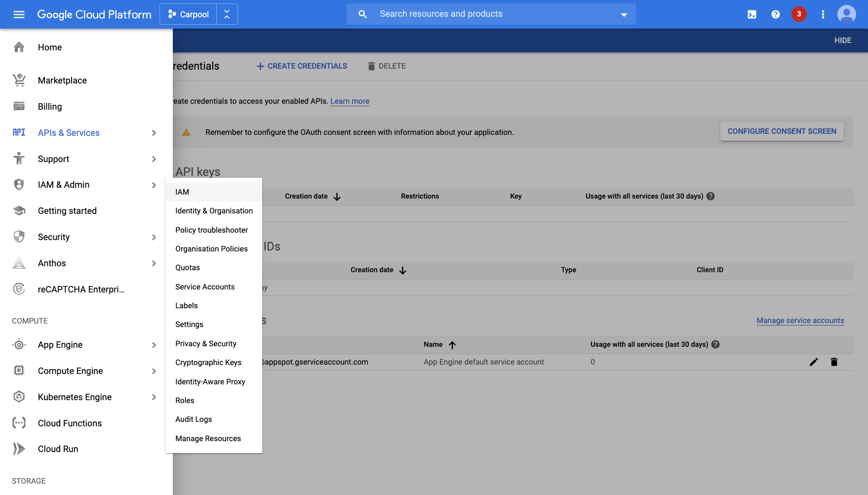
Task: Edit the App Engine default service account
Action: tap(814, 362)
